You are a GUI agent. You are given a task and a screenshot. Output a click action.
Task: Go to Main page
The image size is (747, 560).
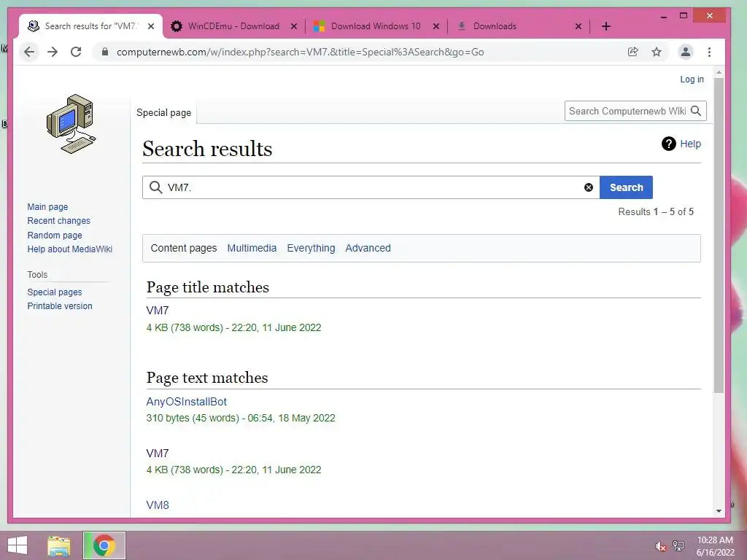47,207
